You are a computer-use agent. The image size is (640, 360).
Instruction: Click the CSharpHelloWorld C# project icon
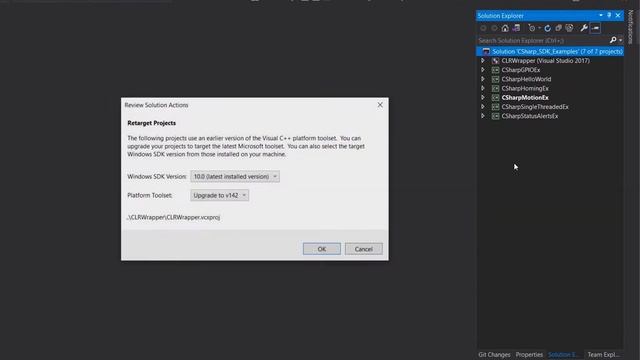pos(495,79)
